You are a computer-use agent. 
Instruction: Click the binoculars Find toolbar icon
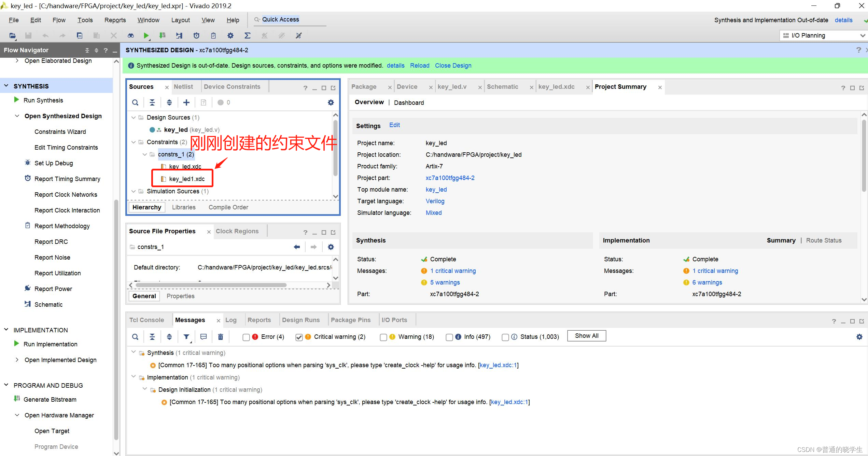click(x=130, y=36)
